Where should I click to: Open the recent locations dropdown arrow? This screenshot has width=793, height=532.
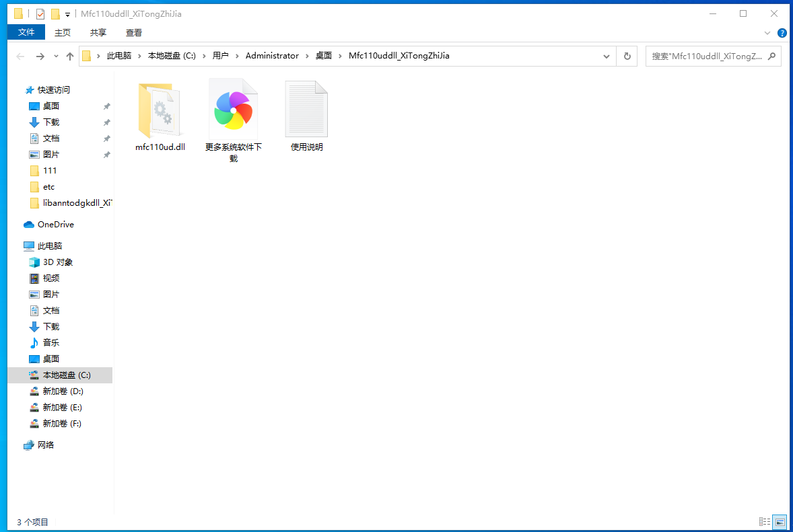tap(56, 56)
